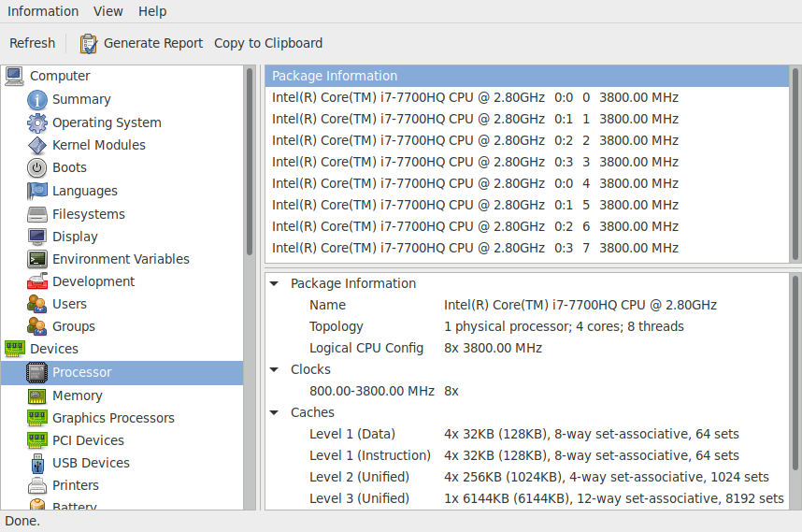
Task: Click the Graphics Processors card icon
Action: 36,419
